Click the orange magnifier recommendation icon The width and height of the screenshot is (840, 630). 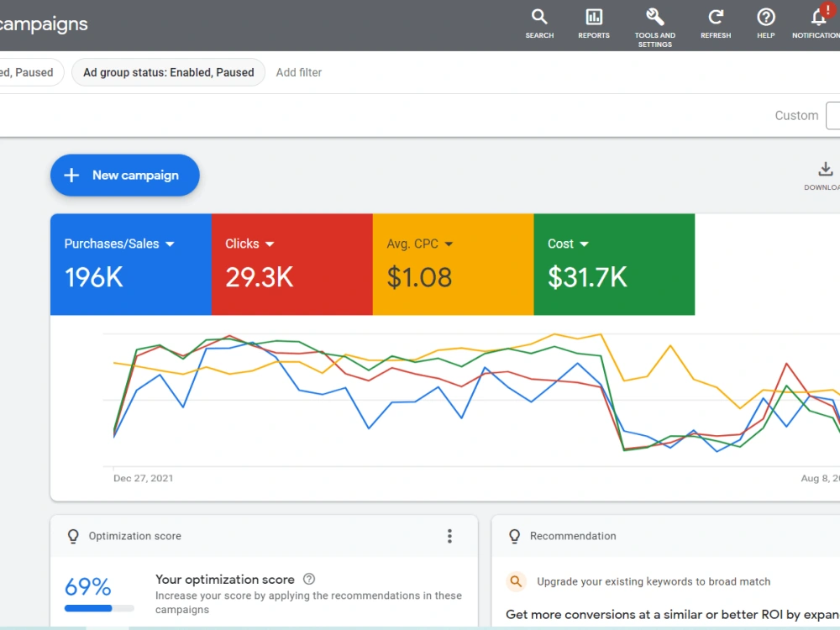point(516,581)
